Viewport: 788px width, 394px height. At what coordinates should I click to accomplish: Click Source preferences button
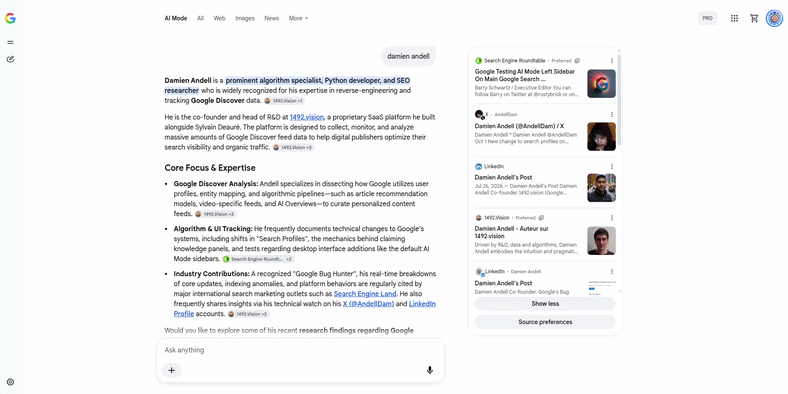[x=545, y=322]
